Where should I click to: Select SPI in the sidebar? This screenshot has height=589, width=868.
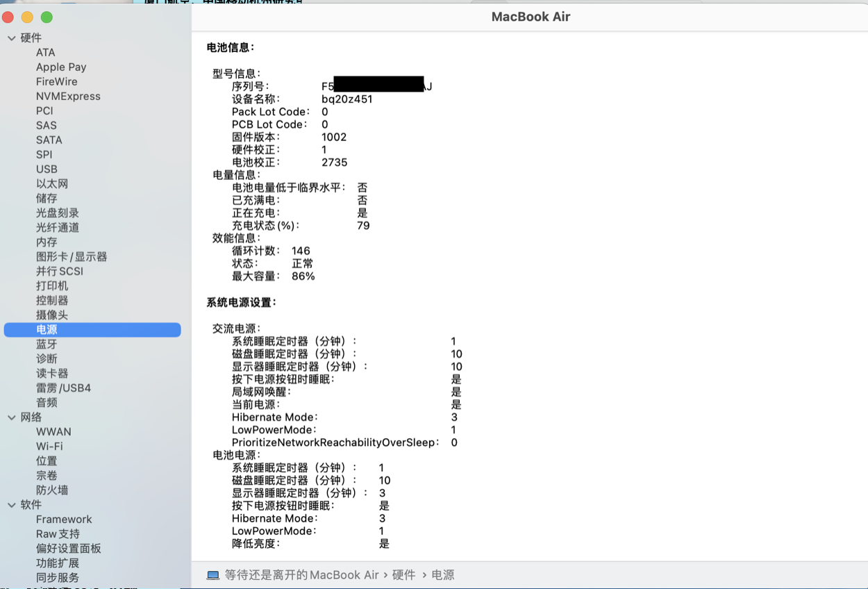coord(44,155)
